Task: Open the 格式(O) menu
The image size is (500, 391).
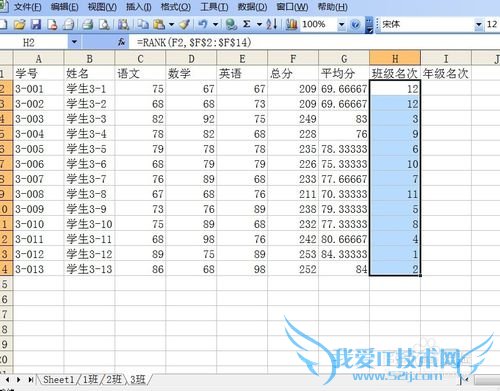Action: point(176,7)
